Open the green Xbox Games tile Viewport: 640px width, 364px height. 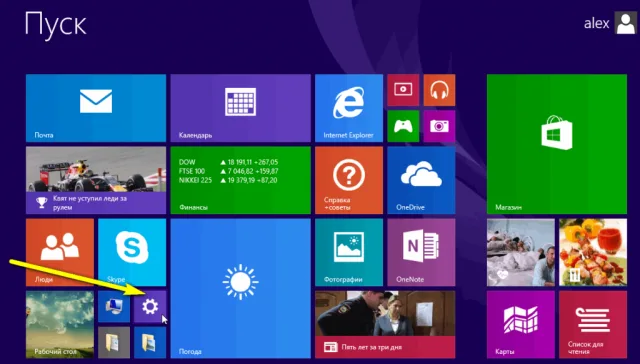[x=403, y=126]
